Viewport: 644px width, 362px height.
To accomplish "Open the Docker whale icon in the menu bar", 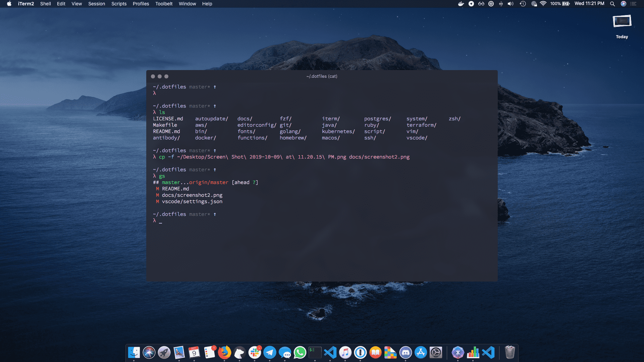I will [461, 4].
